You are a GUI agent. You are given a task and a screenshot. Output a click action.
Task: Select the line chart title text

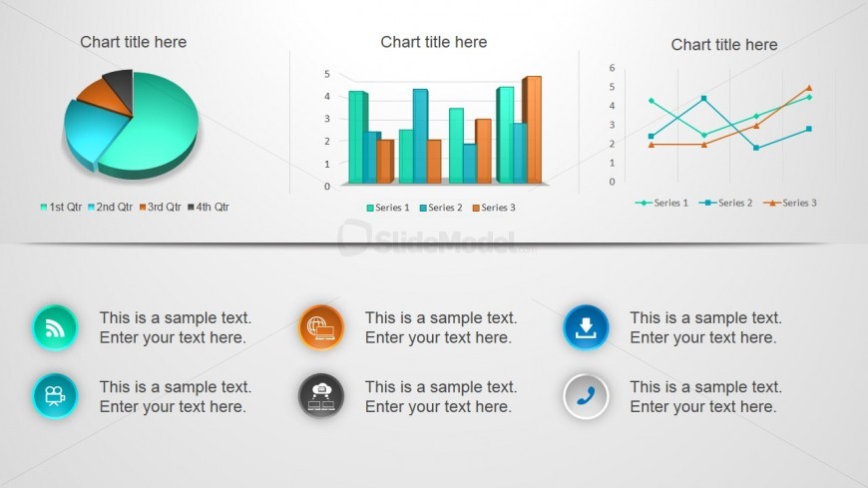coord(724,45)
